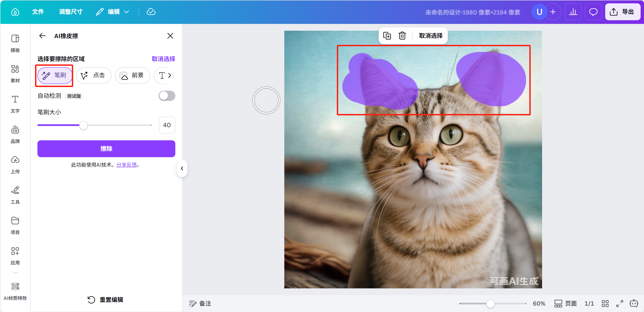Open the analytics bar chart icon
The height and width of the screenshot is (312, 644).
pos(573,12)
